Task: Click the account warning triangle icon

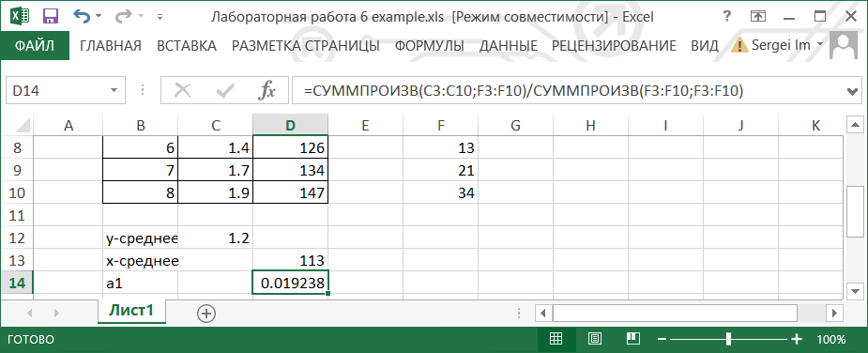Action: 739,45
